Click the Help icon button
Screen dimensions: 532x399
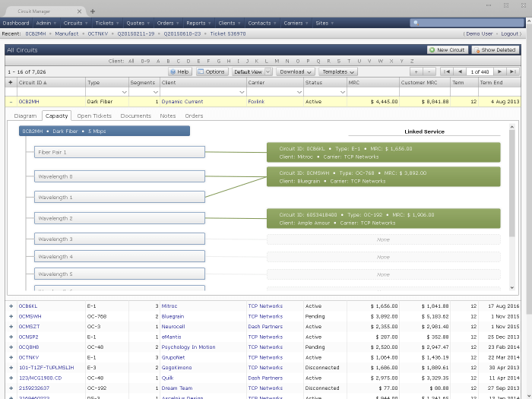(x=179, y=71)
